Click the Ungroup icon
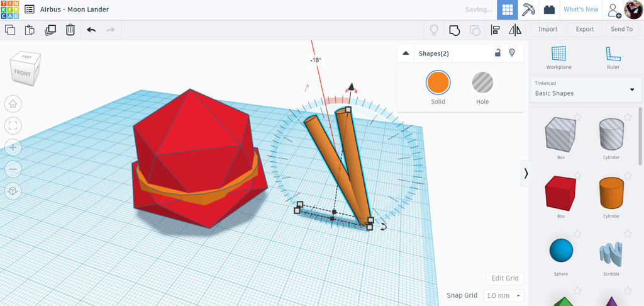644x306 pixels. [x=475, y=30]
